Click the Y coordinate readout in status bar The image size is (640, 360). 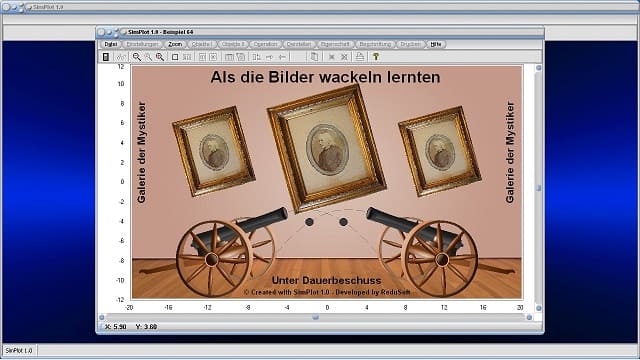point(146,327)
